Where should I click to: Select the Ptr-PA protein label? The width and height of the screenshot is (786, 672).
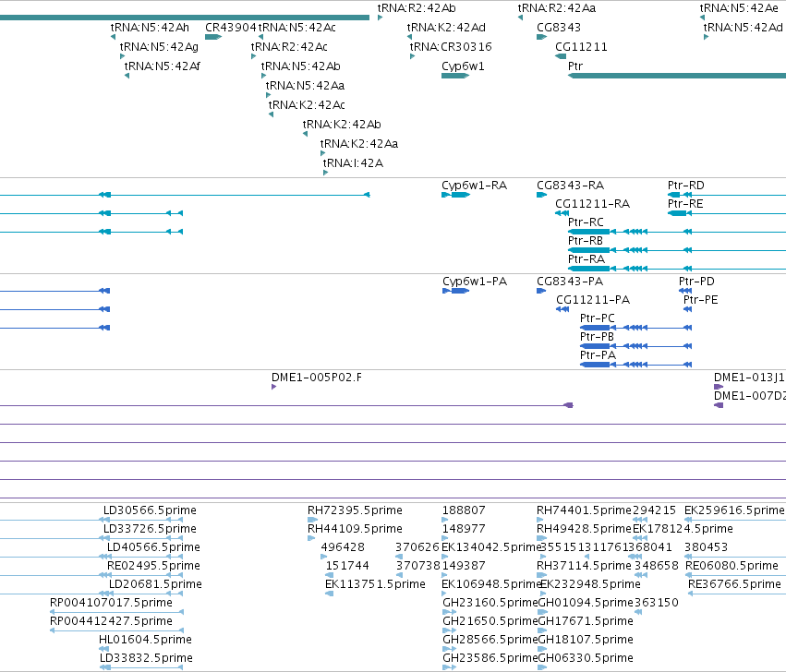(x=598, y=355)
